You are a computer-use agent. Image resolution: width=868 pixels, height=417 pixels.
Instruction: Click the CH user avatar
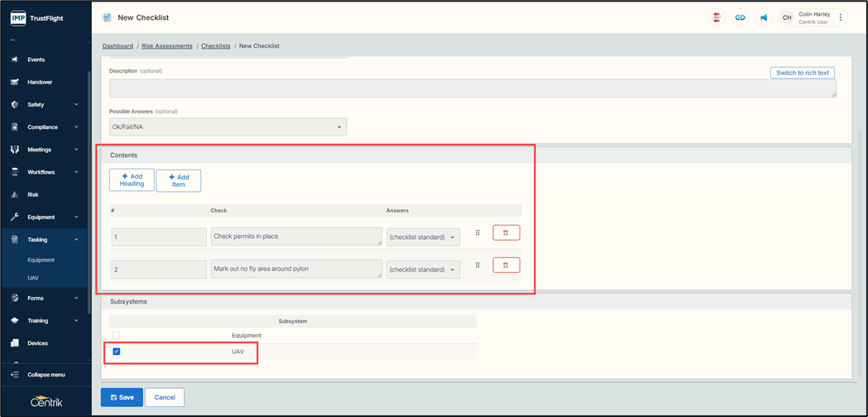(787, 17)
